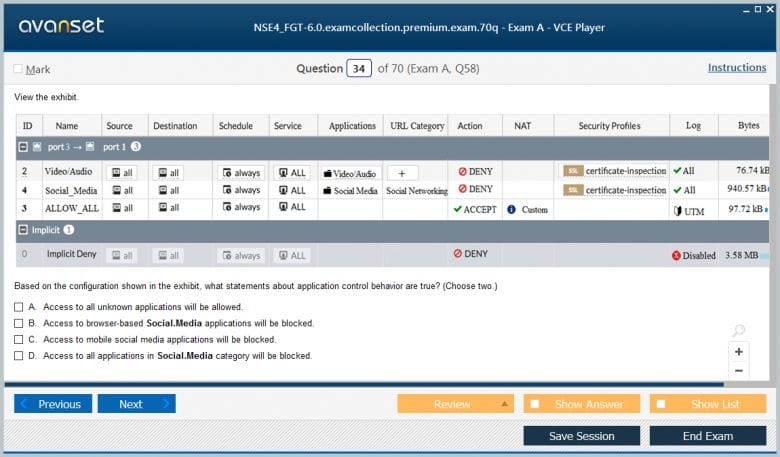Screen dimensions: 780x457
Task: Click the zoom out minus icon
Action: [738, 371]
